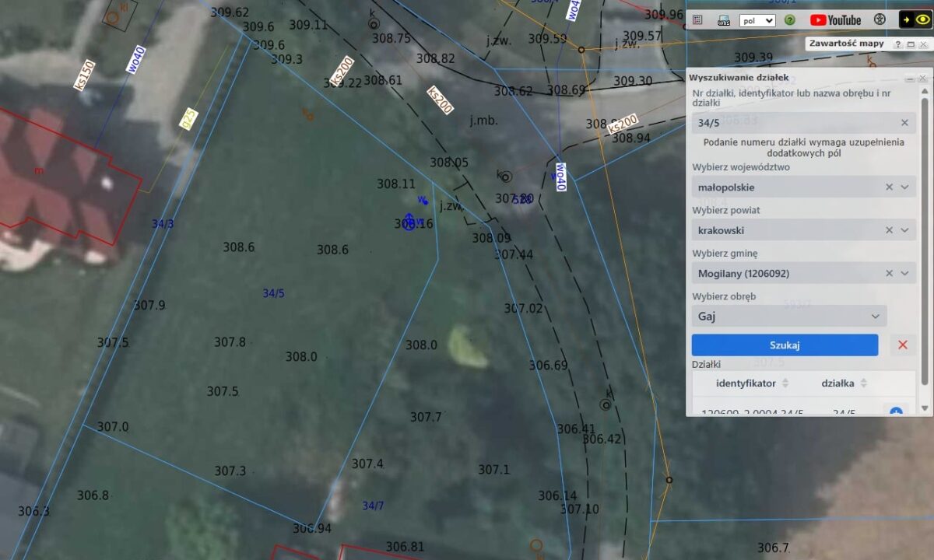This screenshot has height=560, width=934.
Task: Open the grid table icon in top toolbar
Action: [x=697, y=19]
